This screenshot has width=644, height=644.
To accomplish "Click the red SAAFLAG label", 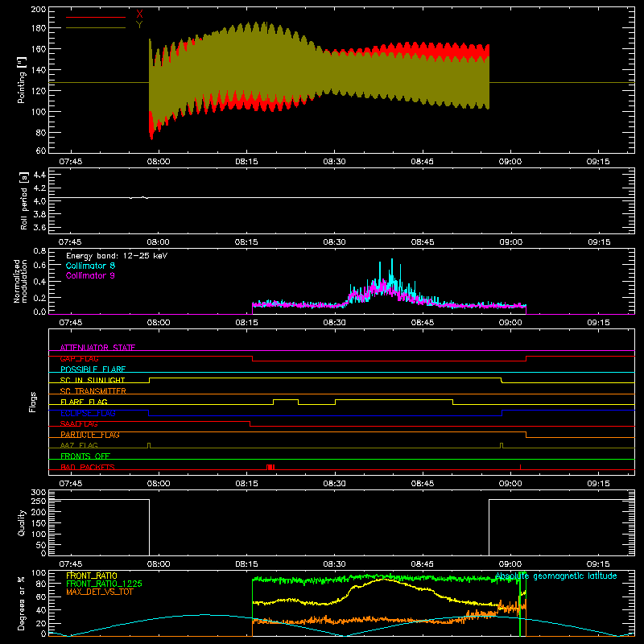I will click(x=79, y=424).
